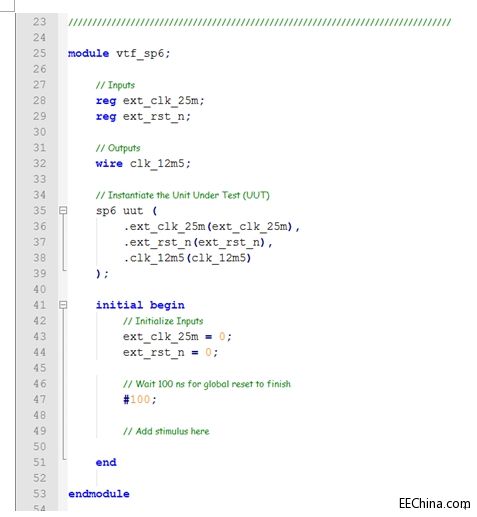This screenshot has height=517, width=477.
Task: Click 'wire clk_12m5;' line
Action: [143, 163]
